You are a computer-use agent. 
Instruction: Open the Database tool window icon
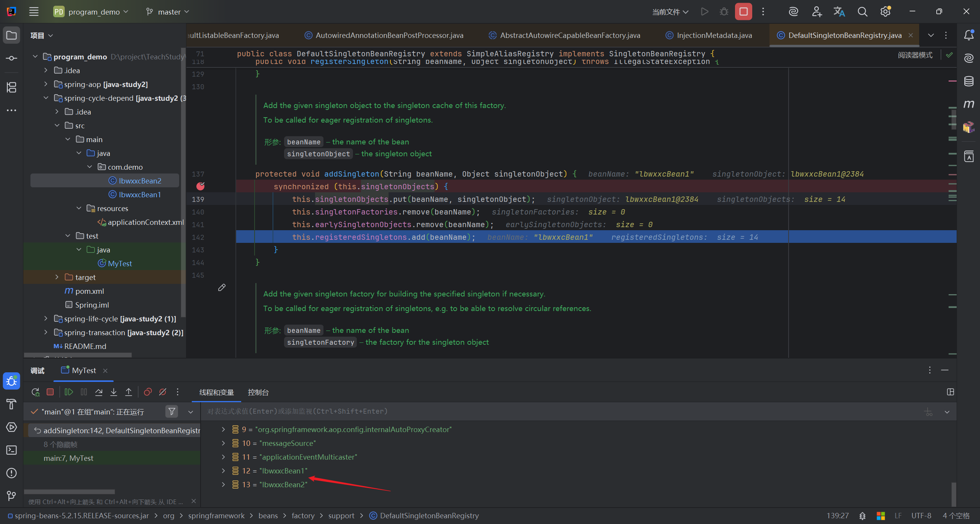pyautogui.click(x=969, y=81)
